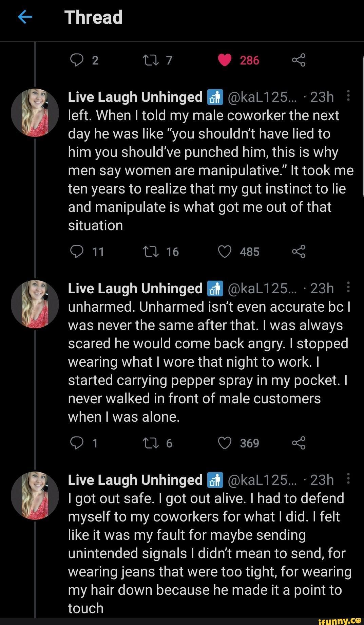Viewport: 364px width, 625px height.
Task: Share the top tweet with 286 likes
Action: [299, 60]
